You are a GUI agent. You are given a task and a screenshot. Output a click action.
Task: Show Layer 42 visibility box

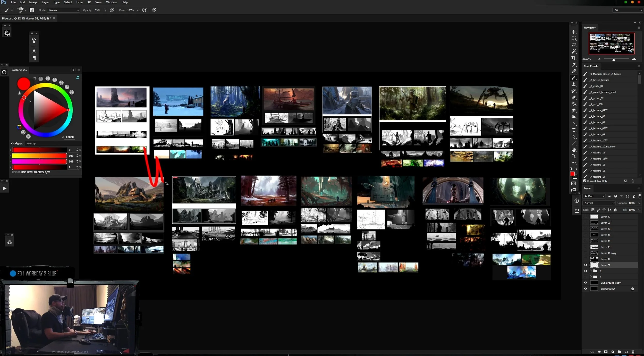click(586, 259)
